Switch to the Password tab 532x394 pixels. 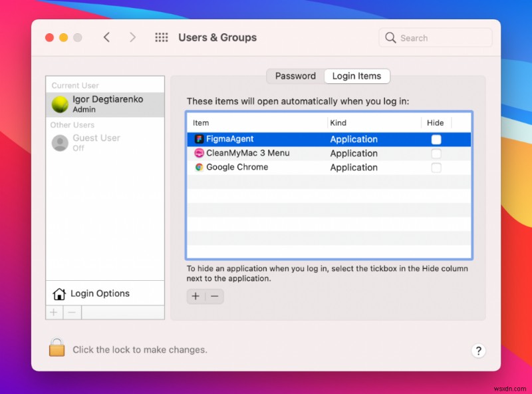295,76
